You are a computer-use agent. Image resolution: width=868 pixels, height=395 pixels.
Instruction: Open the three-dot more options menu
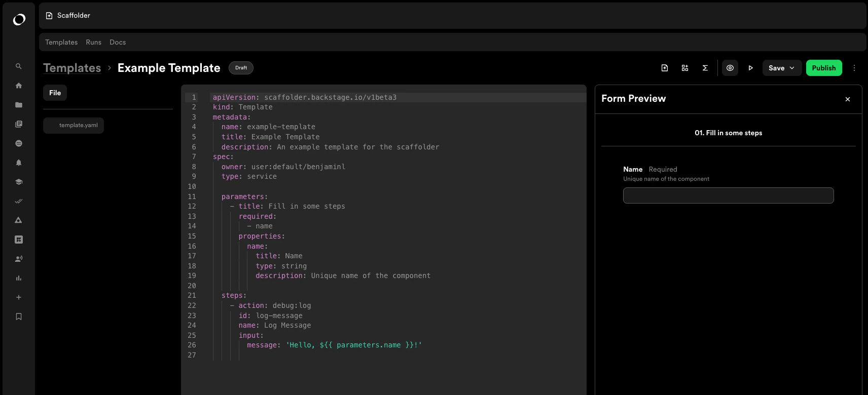pyautogui.click(x=854, y=68)
